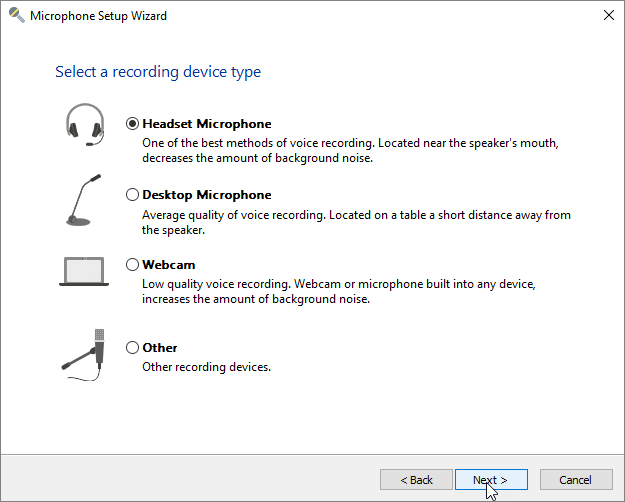Click the laptop webcam icon
625x502 pixels.
pos(84,271)
